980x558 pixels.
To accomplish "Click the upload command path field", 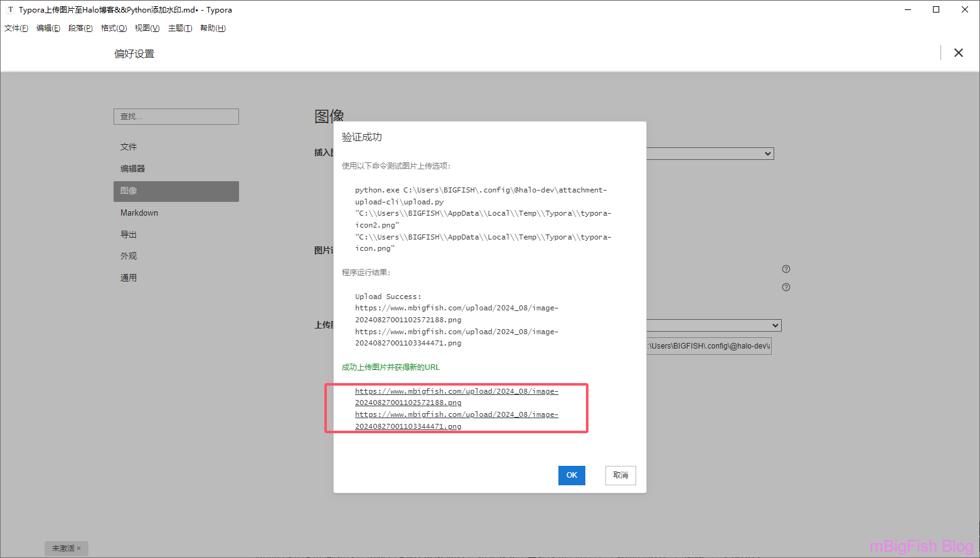I will (708, 346).
